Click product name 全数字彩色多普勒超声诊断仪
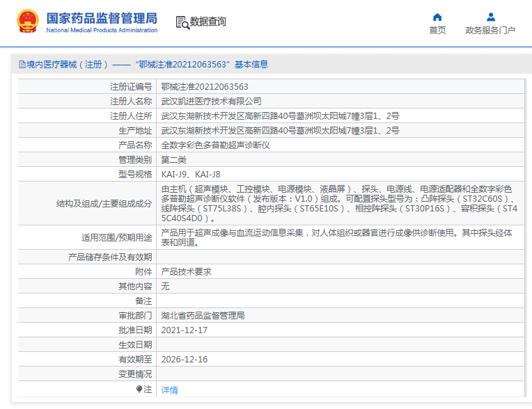The height and width of the screenshot is (409, 532). [215, 145]
